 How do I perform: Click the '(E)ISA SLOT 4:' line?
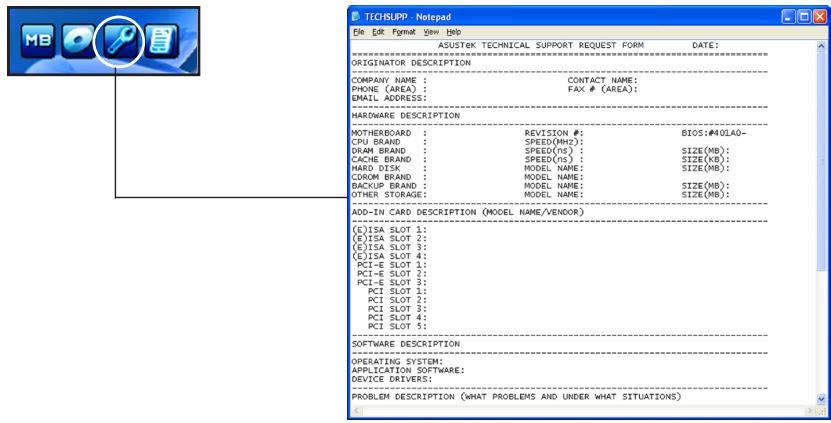(389, 256)
